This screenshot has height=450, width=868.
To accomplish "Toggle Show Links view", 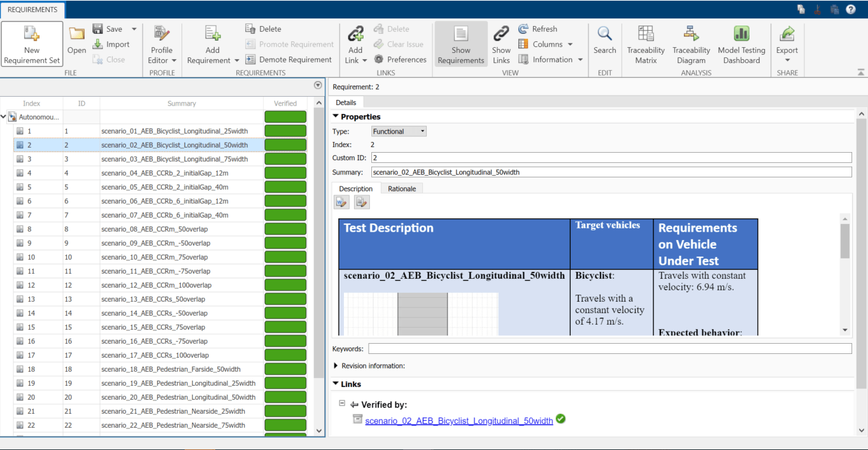I will [501, 45].
